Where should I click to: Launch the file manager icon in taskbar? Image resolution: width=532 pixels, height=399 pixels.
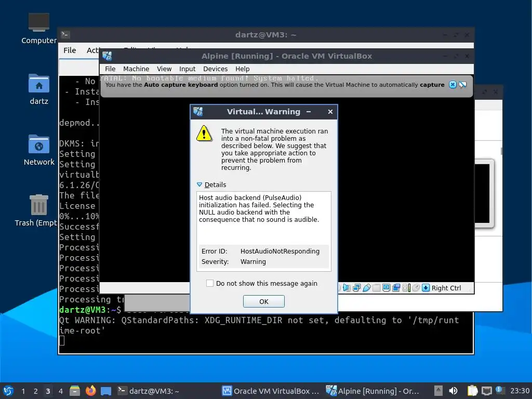(x=75, y=391)
